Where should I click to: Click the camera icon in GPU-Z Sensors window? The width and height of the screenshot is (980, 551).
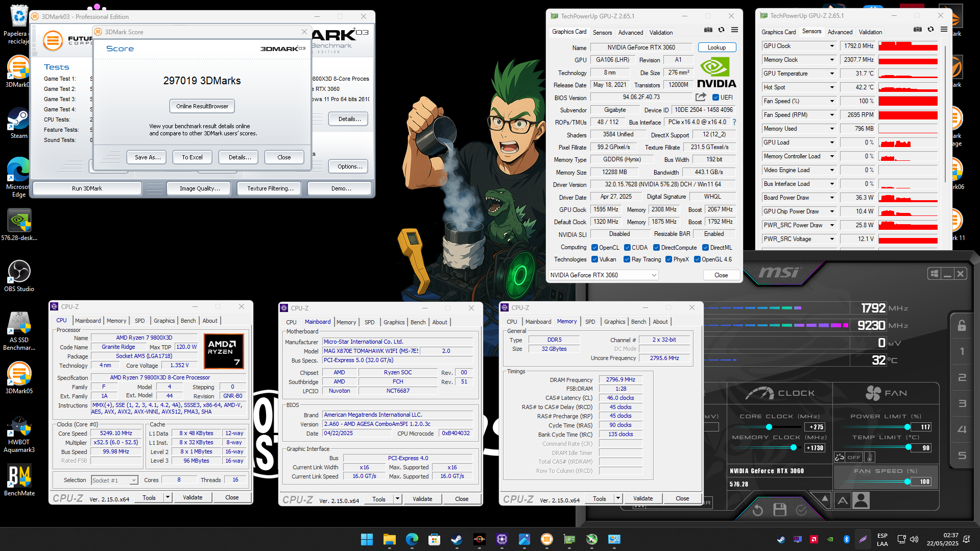click(917, 30)
